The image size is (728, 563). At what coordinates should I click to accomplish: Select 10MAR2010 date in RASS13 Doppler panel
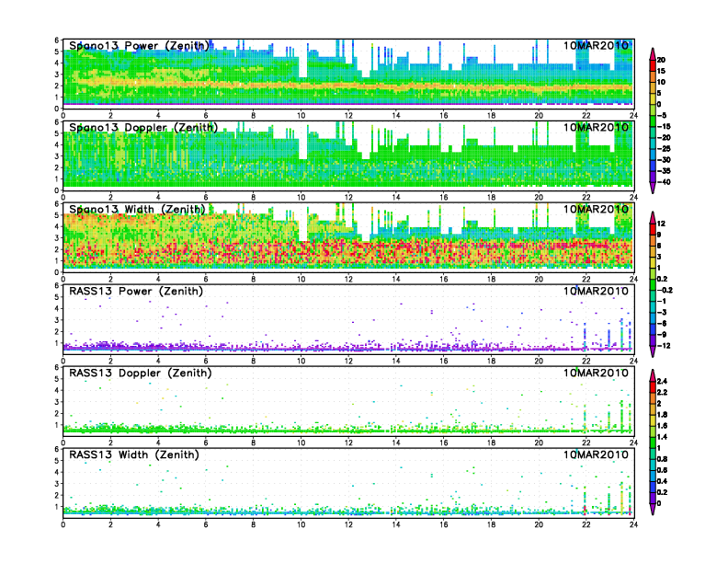point(596,373)
